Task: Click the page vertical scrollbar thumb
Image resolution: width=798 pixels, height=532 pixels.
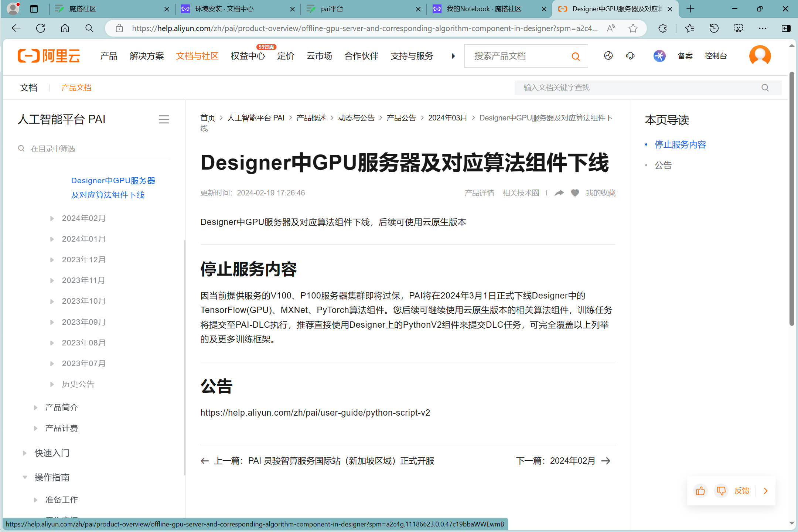Action: pyautogui.click(x=792, y=199)
